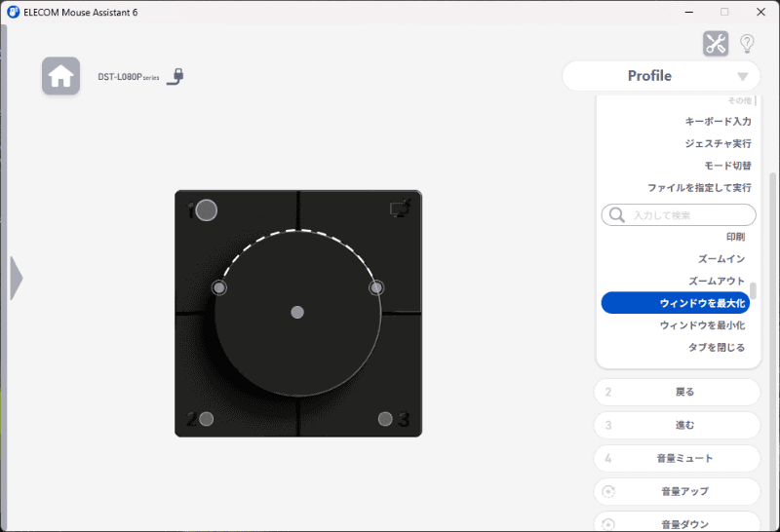780x532 pixels.
Task: Choose キーボード入力 function
Action: pyautogui.click(x=718, y=122)
